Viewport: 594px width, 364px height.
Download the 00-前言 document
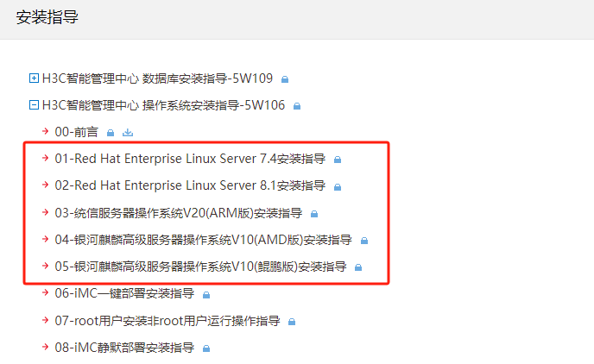point(128,133)
